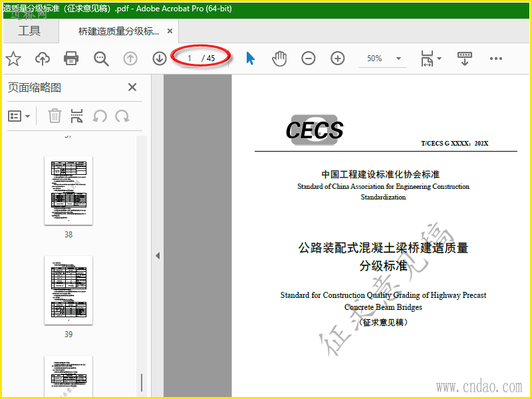Print the document
Image resolution: width=532 pixels, height=399 pixels.
[x=71, y=59]
